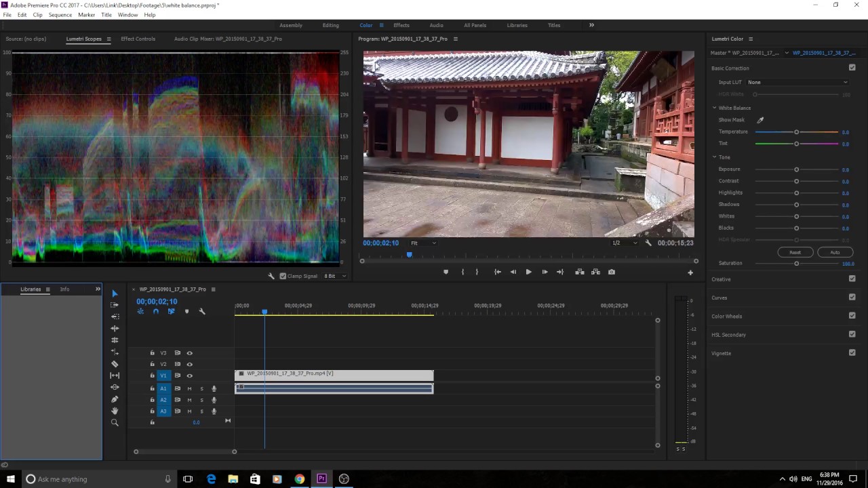Viewport: 868px width, 488px height.
Task: Enable Clamp Signal checkbox
Action: (283, 276)
